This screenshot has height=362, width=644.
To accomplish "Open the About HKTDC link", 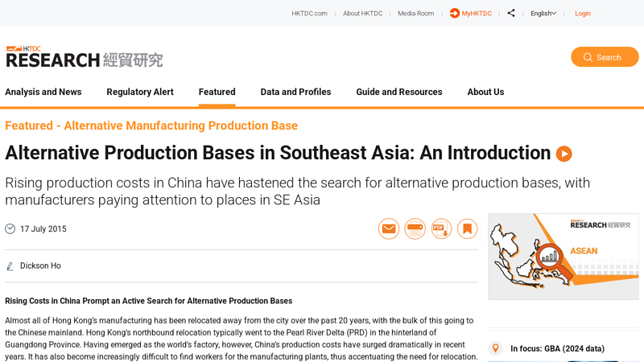I will coord(363,13).
